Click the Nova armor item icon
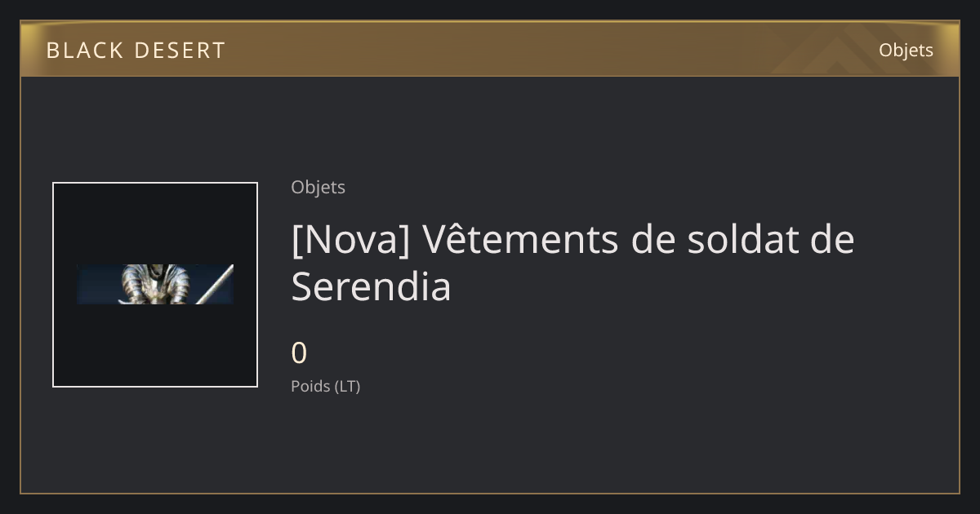This screenshot has height=514, width=980. [155, 284]
